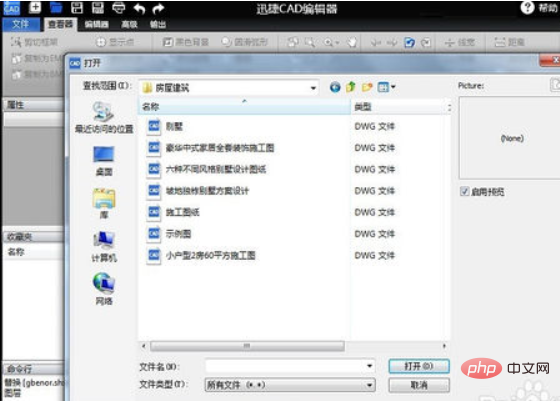Open the 文件 menu

[20, 24]
